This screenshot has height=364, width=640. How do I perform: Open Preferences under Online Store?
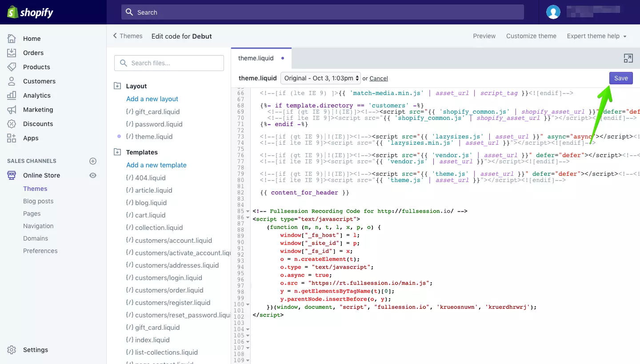pos(40,251)
